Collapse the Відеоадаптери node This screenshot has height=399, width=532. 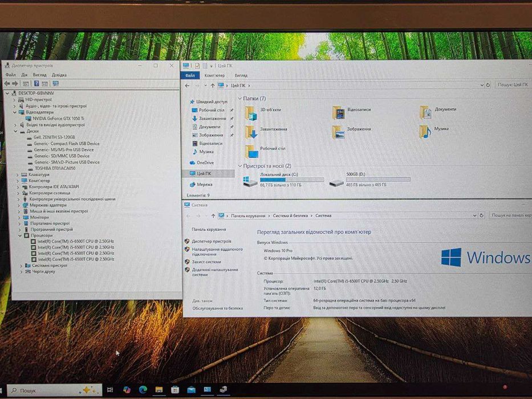point(15,112)
